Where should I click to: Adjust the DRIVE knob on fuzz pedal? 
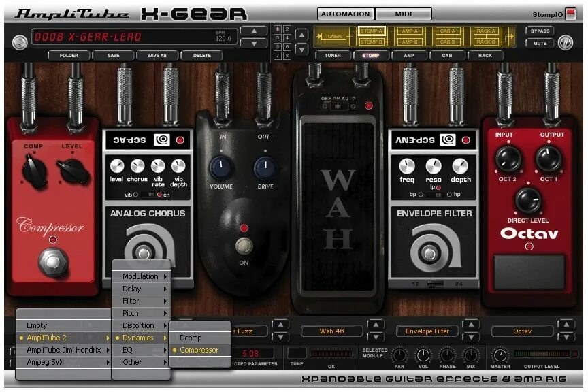[x=265, y=167]
